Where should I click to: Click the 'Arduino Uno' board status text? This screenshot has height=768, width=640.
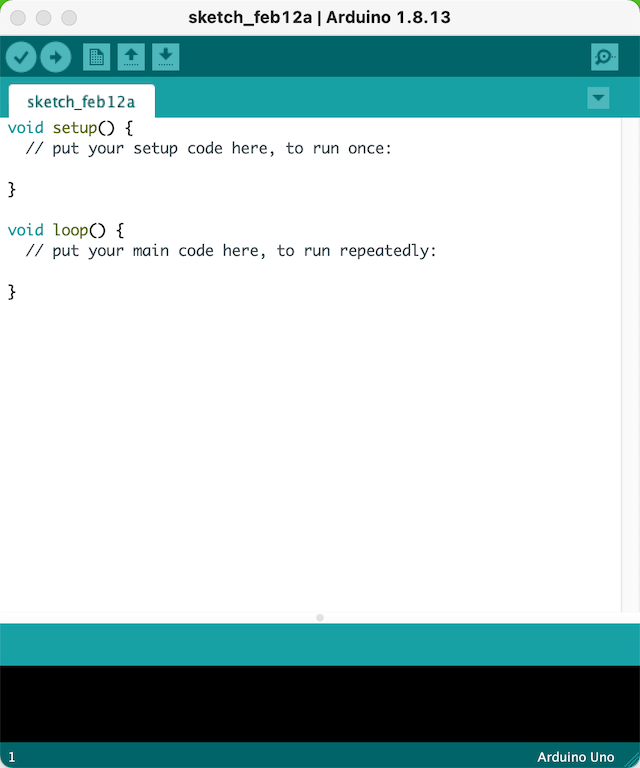coord(575,757)
